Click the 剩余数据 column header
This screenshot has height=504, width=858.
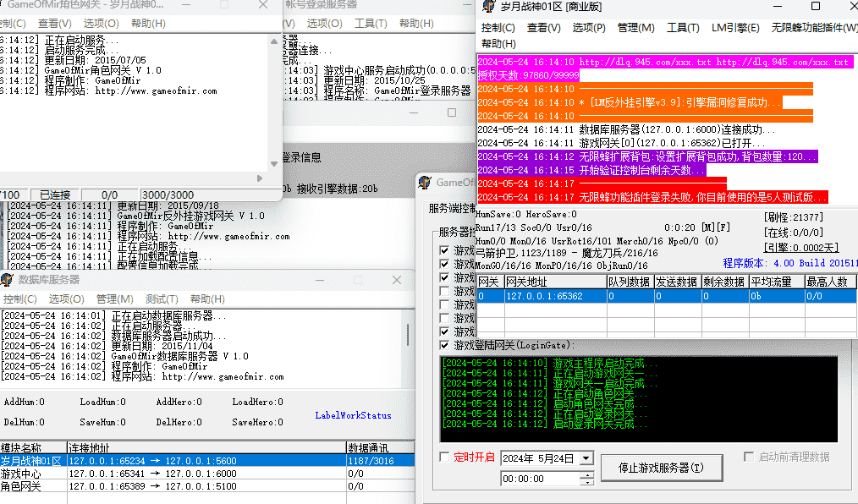tap(724, 282)
